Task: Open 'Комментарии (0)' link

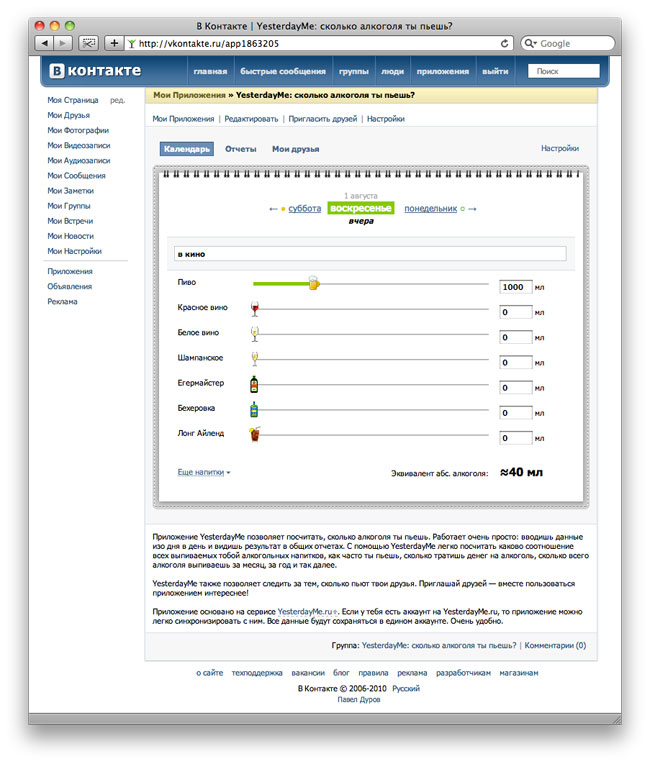Action: [555, 646]
